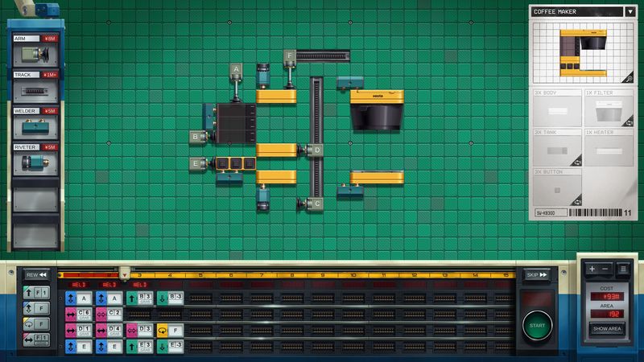Skip forward using the SKIP button

point(536,274)
